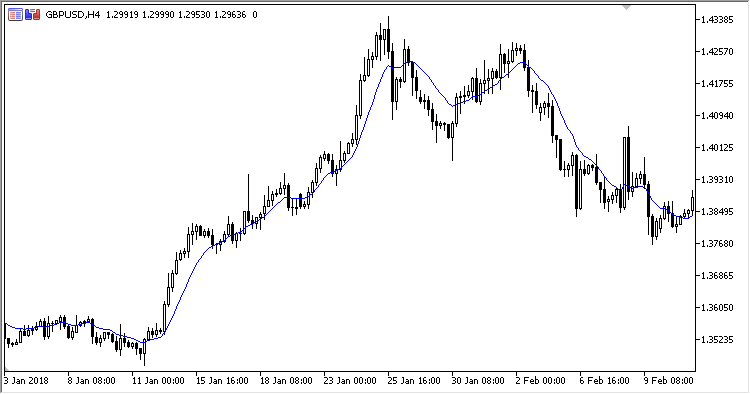Click the 1.35235 price axis label
This screenshot has width=750, height=394.
coord(717,340)
